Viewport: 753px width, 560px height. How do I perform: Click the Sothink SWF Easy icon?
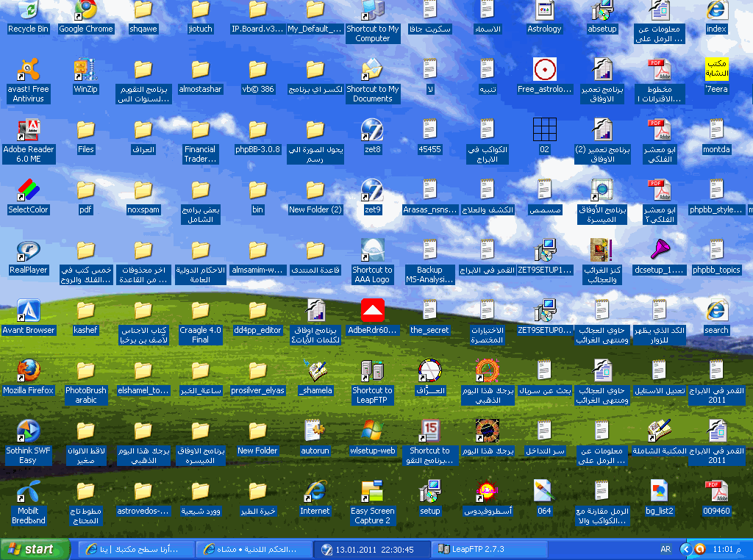[x=28, y=431]
